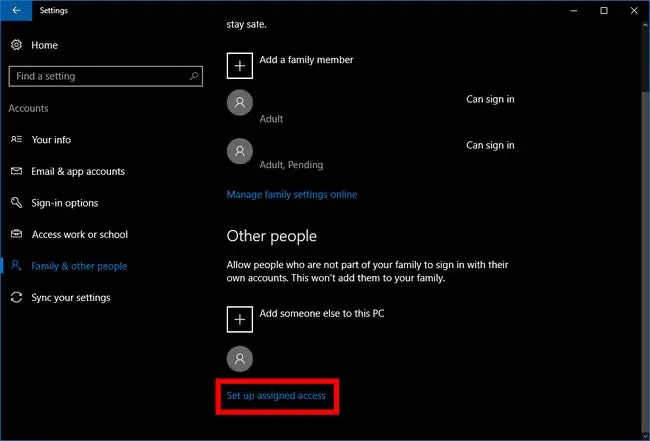650x441 pixels.
Task: Click the Sign-in options key icon
Action: [x=16, y=203]
